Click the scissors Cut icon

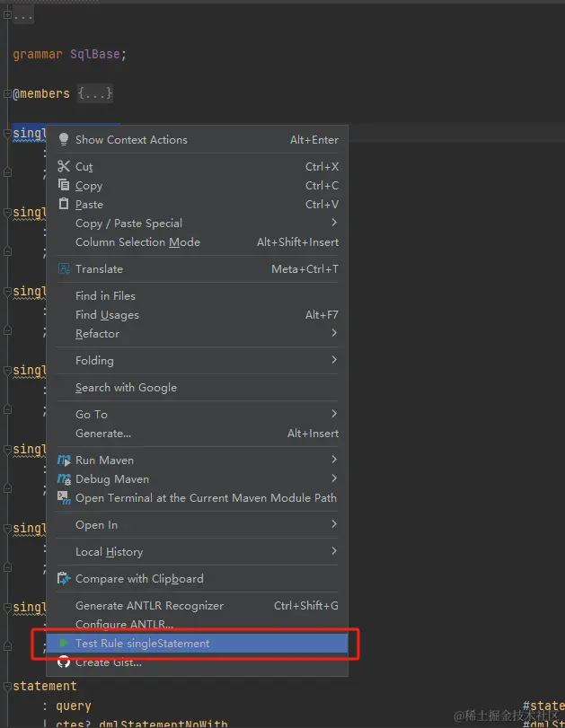click(64, 166)
